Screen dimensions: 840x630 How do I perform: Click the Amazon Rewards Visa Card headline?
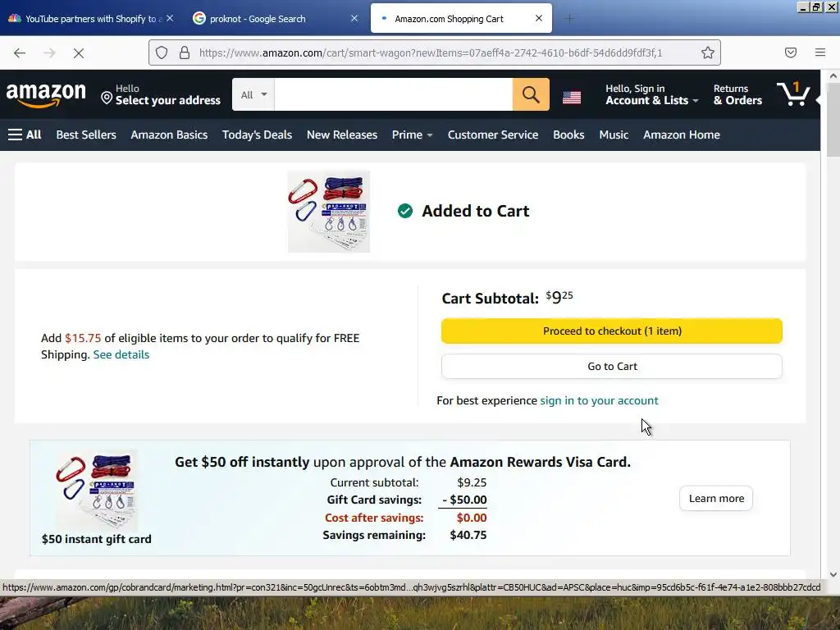403,462
